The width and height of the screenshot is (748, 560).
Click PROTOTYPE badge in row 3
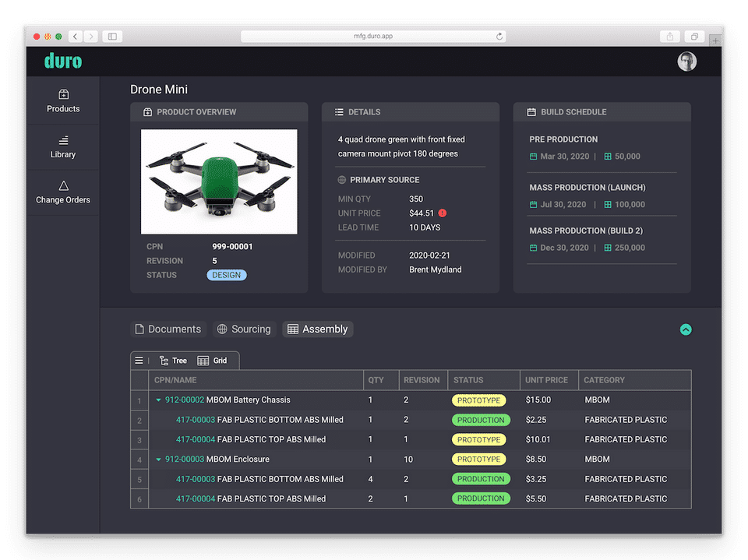479,439
